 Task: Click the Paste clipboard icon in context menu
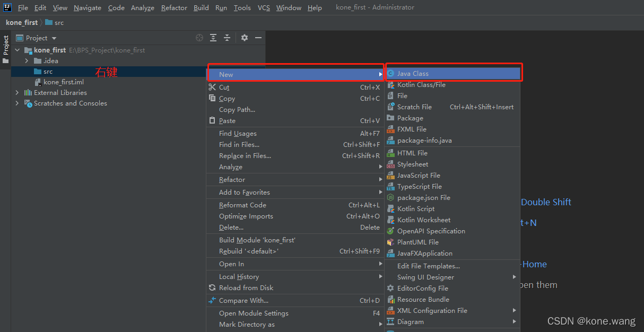pyautogui.click(x=213, y=121)
